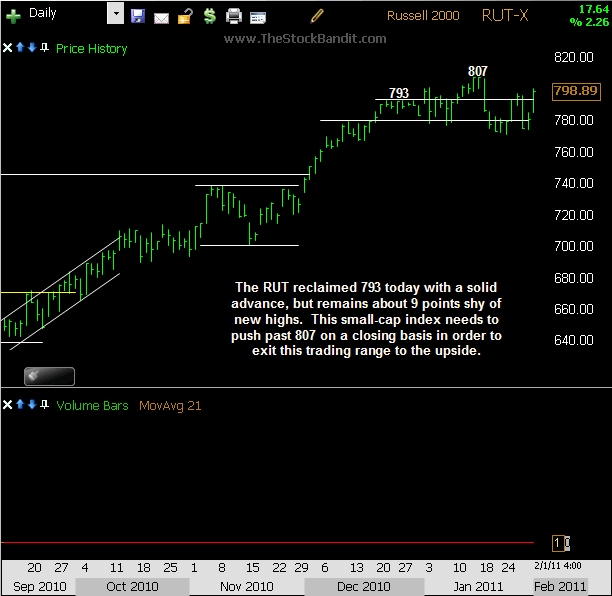Click the eraser button below the chart
This screenshot has width=612, height=596.
[49, 376]
